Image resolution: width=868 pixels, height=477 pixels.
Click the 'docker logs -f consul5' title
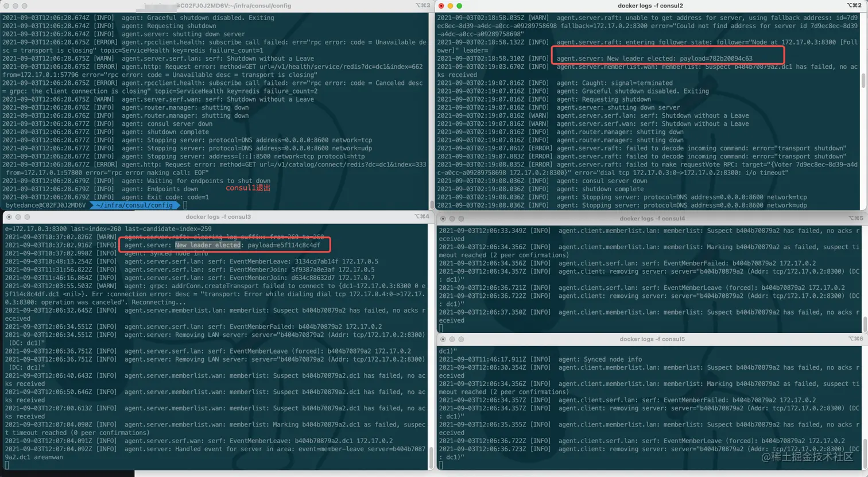click(652, 339)
